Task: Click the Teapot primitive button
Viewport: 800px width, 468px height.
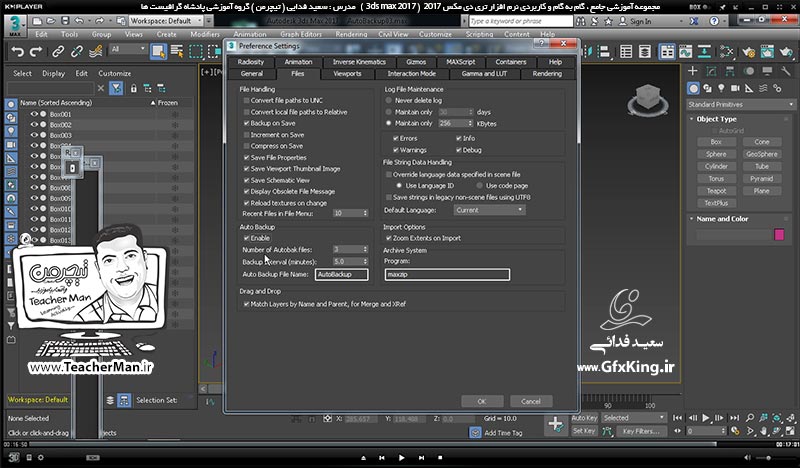Action: (x=716, y=191)
